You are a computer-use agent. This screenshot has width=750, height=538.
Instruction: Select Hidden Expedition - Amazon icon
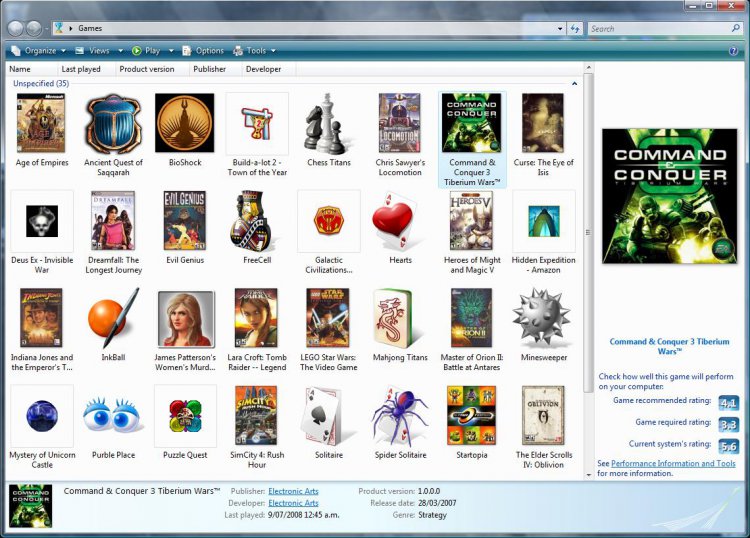pos(544,221)
